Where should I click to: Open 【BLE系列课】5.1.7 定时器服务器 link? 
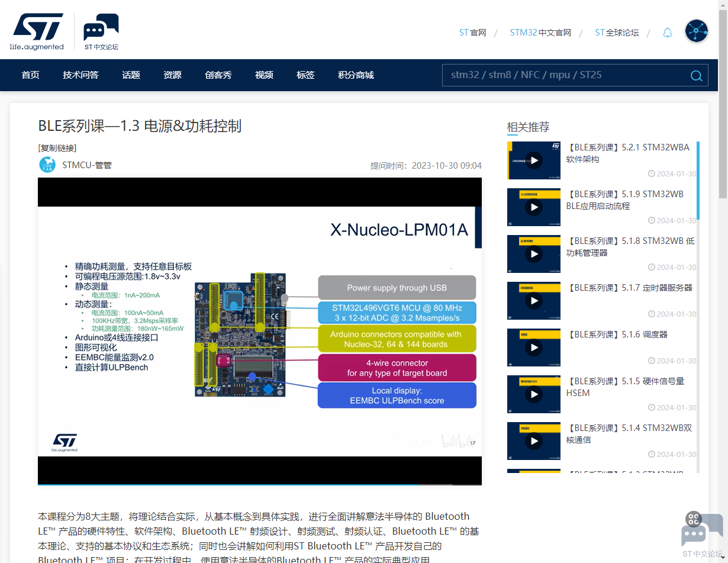click(x=629, y=288)
